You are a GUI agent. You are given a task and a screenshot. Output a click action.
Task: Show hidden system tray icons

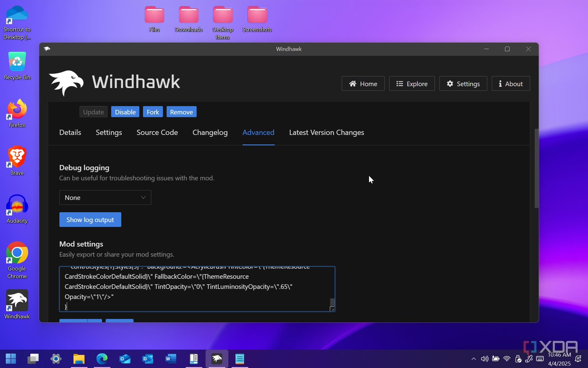(x=473, y=359)
